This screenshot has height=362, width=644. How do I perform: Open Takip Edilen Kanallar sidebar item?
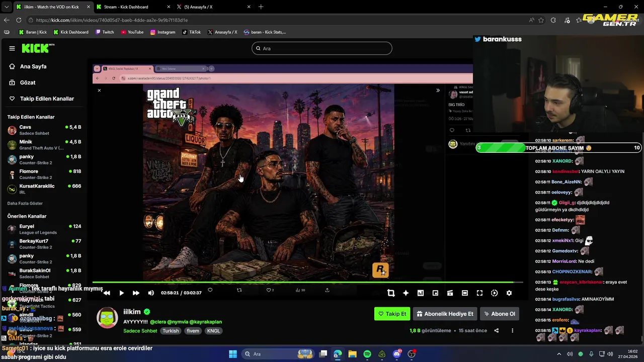coord(47,99)
